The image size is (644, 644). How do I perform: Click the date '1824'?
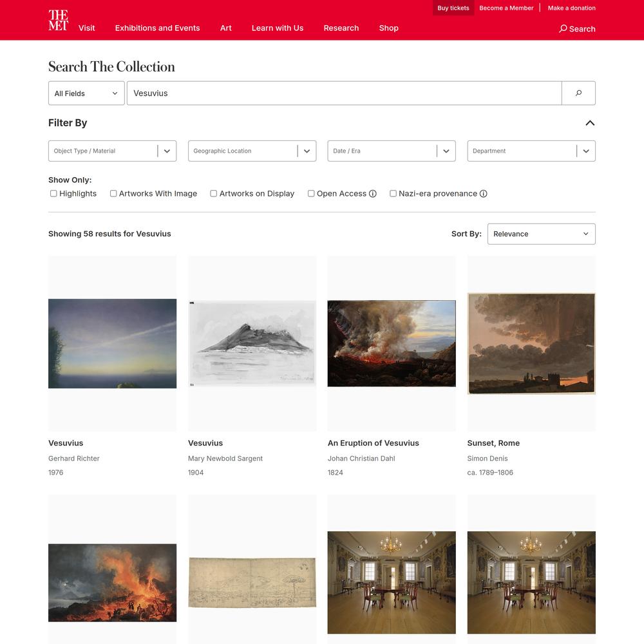pyautogui.click(x=335, y=472)
